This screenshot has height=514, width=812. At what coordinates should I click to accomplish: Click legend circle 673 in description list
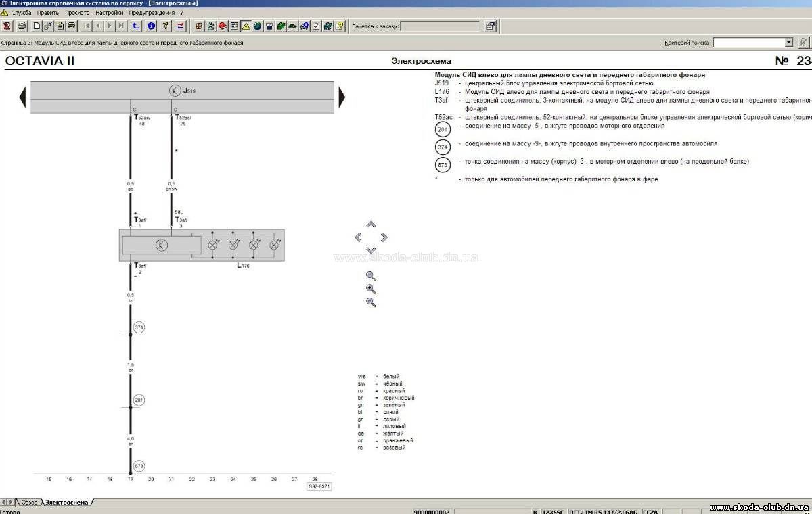(443, 164)
